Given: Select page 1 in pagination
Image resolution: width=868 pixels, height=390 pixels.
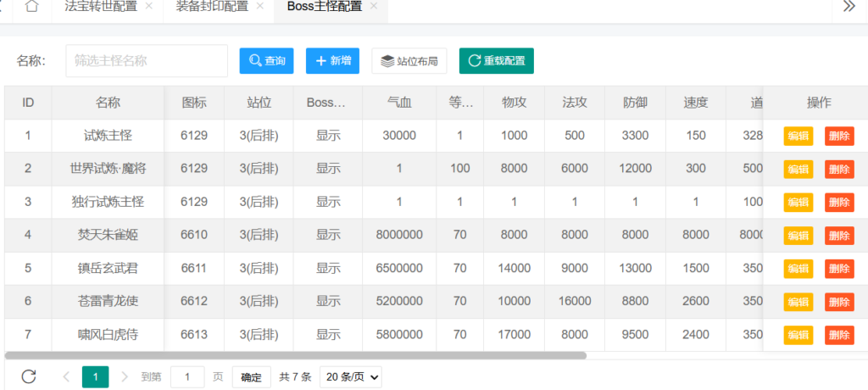Looking at the screenshot, I should click(x=95, y=377).
